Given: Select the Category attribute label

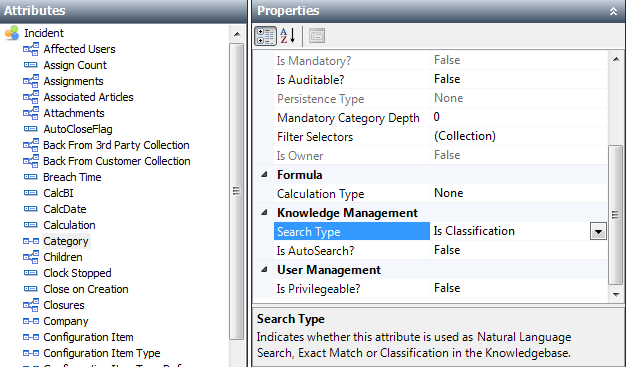Looking at the screenshot, I should (x=66, y=241).
